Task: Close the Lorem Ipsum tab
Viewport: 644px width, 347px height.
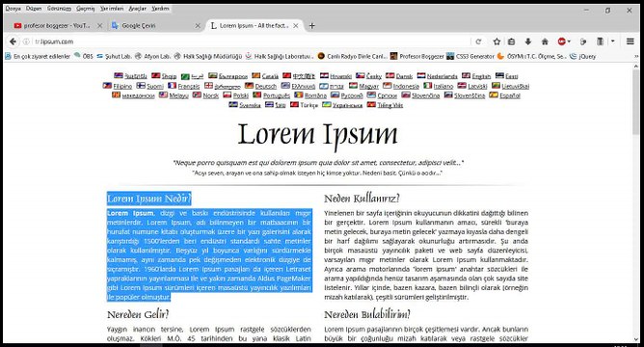Action: [x=296, y=25]
